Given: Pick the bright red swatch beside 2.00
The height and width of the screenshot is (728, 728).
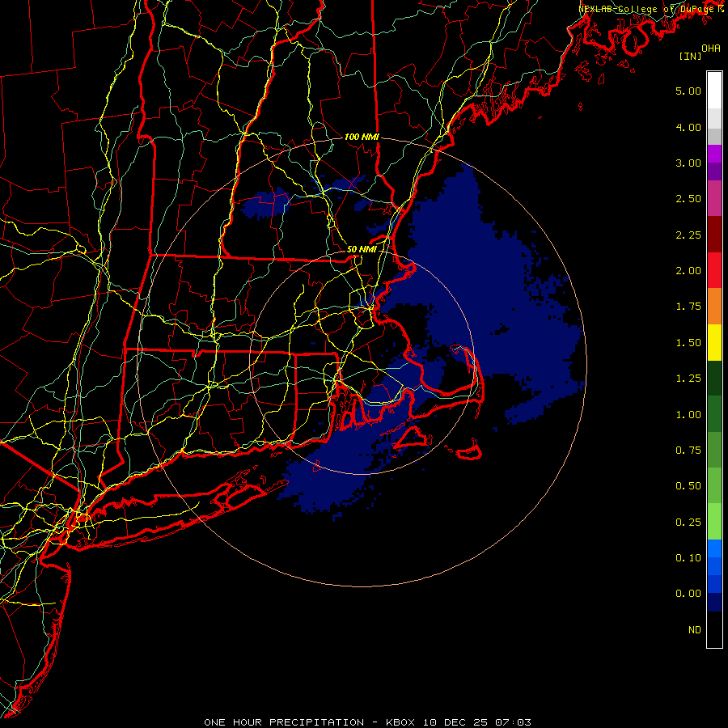Looking at the screenshot, I should click(x=714, y=270).
